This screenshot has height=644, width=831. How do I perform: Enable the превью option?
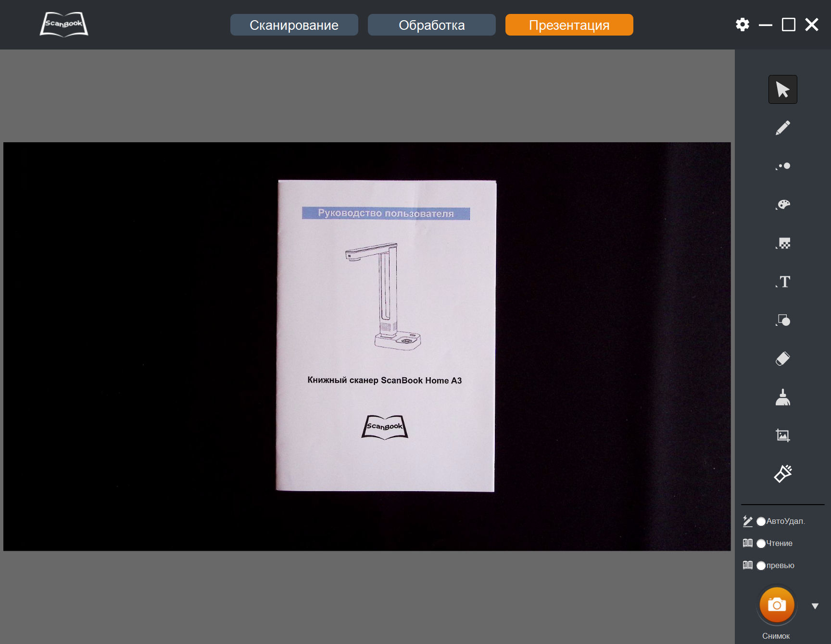[x=761, y=566]
